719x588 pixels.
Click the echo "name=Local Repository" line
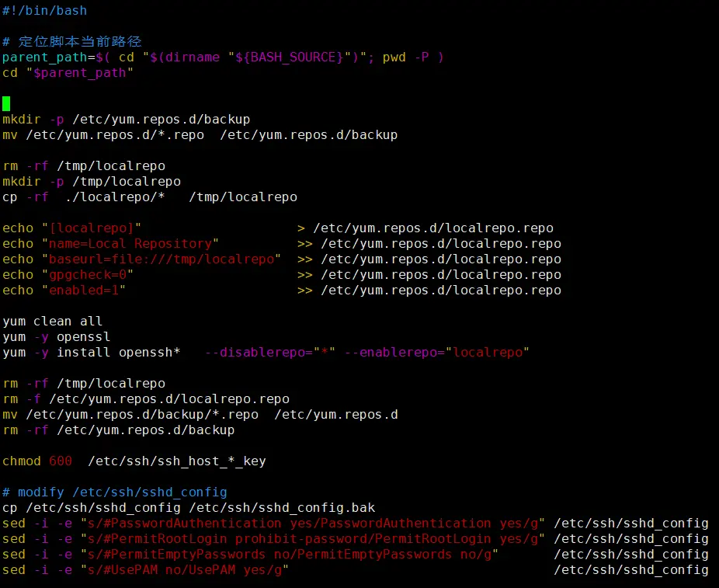pyautogui.click(x=282, y=244)
